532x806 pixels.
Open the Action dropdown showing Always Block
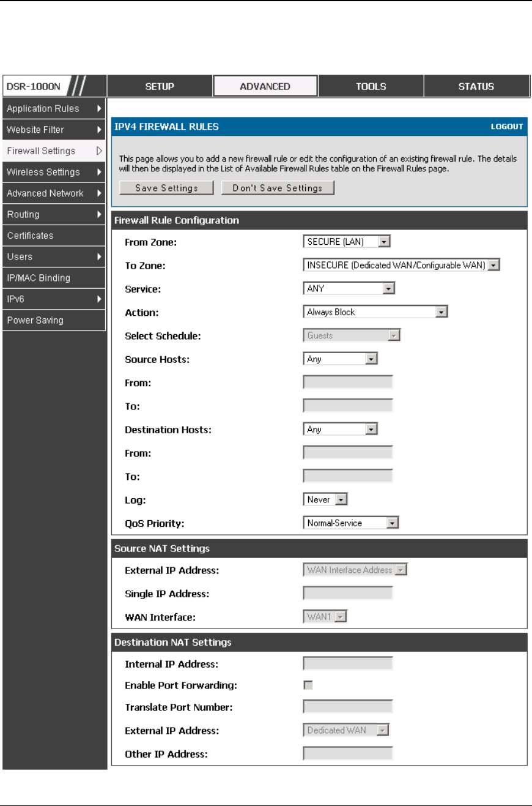(375, 312)
